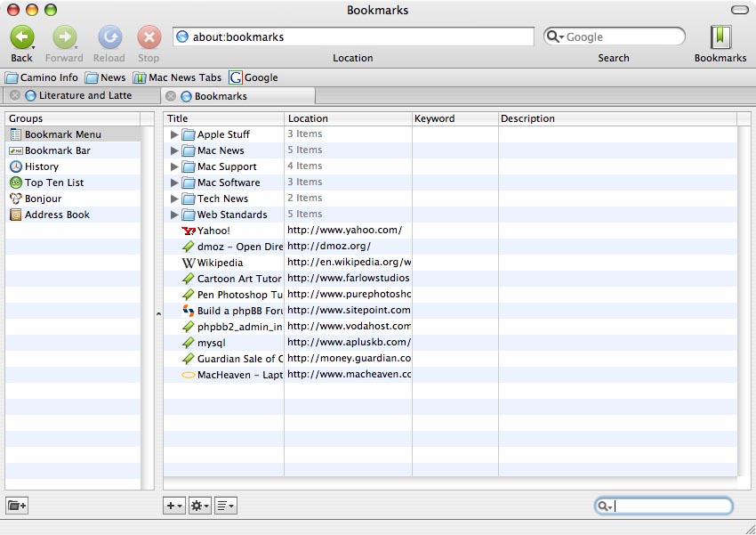The width and height of the screenshot is (756, 535).
Task: Open Camino Info bookmark bar folder
Action: [x=42, y=77]
